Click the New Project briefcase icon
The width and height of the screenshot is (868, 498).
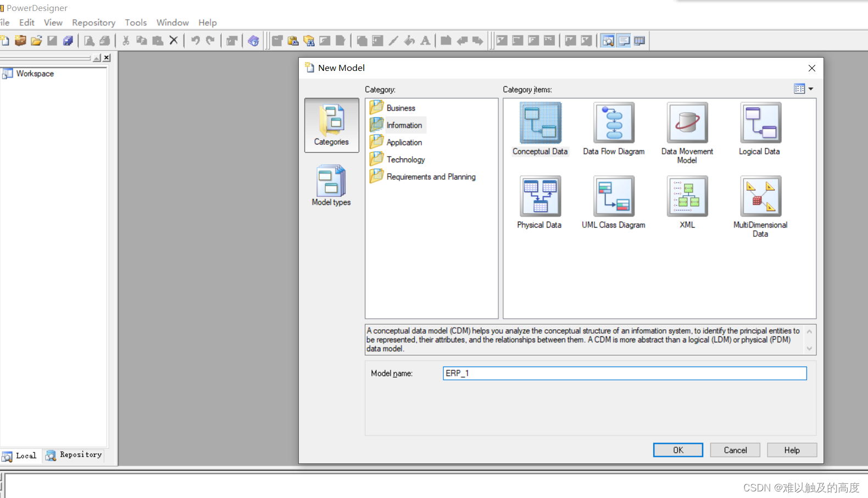tap(20, 41)
